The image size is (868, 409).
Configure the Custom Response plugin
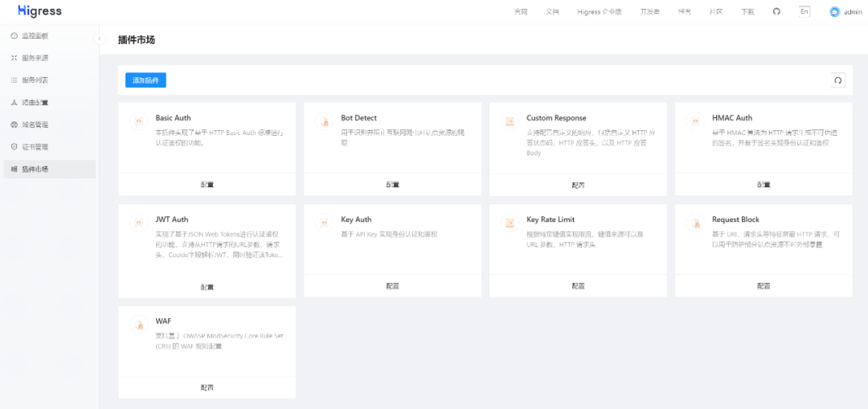pyautogui.click(x=578, y=185)
